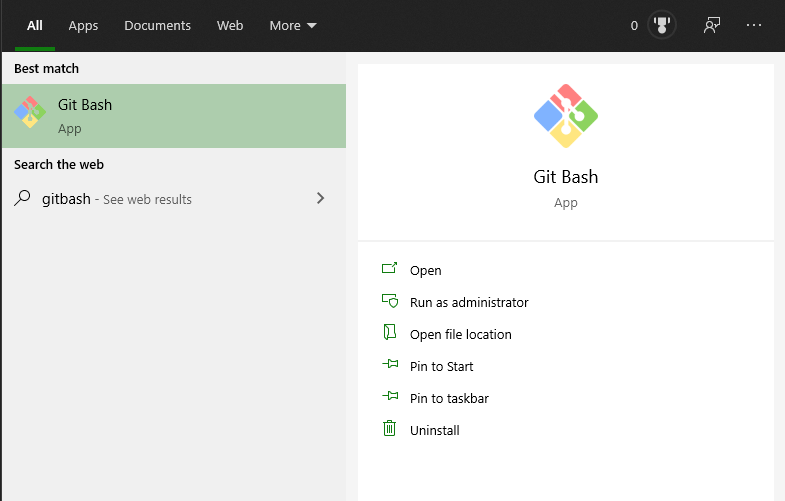This screenshot has height=501, width=785.
Task: Open the three-dot options menu
Action: pos(754,26)
